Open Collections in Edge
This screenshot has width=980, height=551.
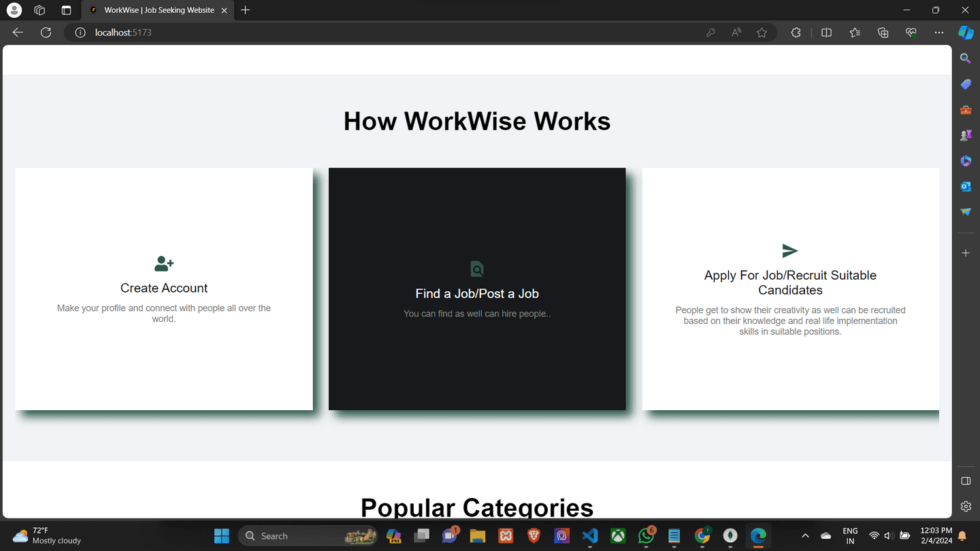(883, 32)
